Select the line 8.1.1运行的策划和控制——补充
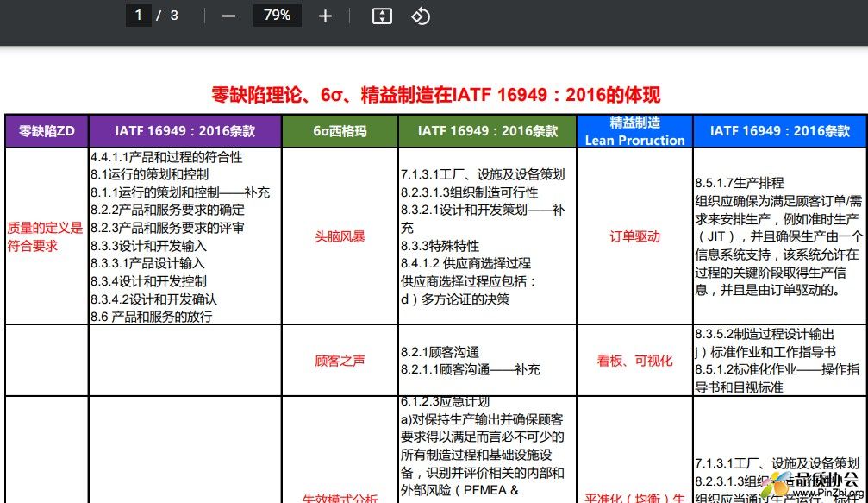 [180, 192]
